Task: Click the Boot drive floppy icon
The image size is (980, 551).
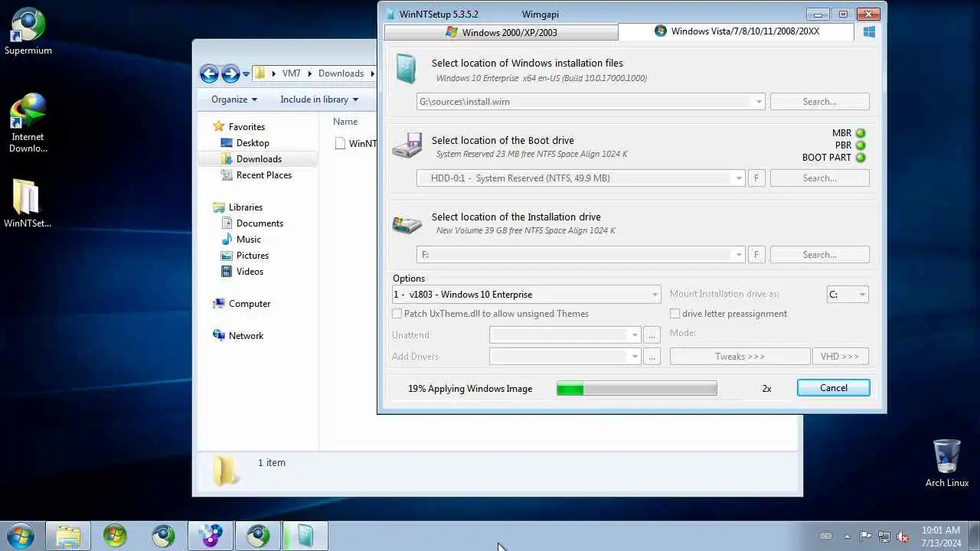Action: pyautogui.click(x=407, y=145)
